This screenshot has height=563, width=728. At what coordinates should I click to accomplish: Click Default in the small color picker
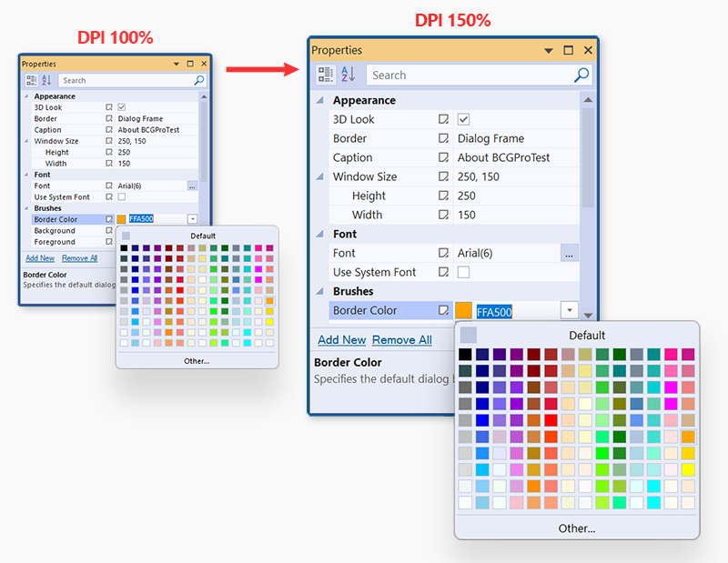203,236
